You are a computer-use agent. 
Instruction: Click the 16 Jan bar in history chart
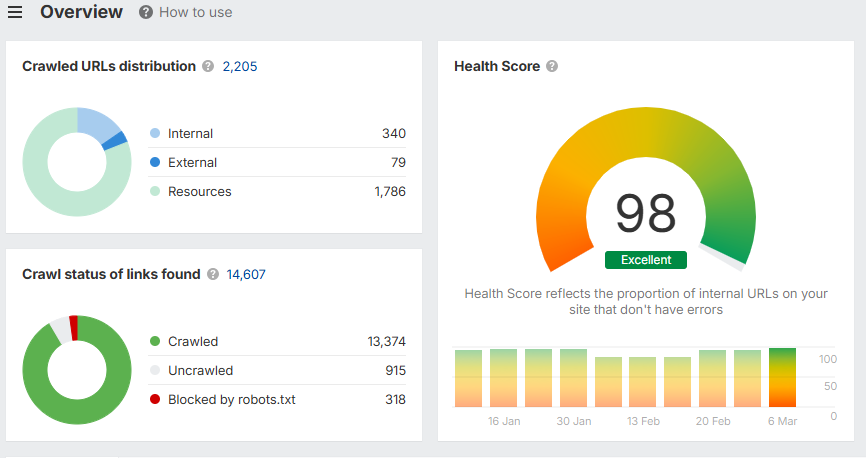(x=503, y=378)
